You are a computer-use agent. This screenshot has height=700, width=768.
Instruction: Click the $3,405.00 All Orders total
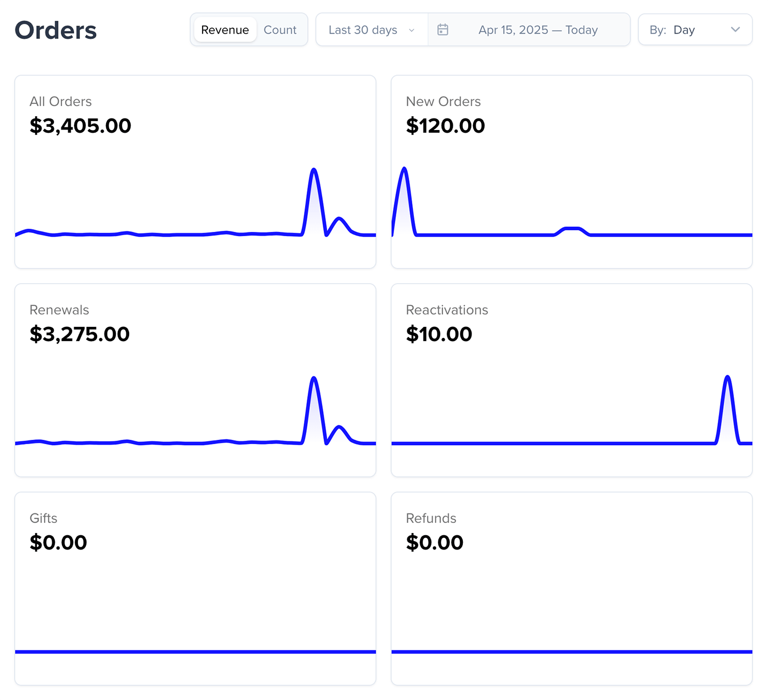[80, 126]
